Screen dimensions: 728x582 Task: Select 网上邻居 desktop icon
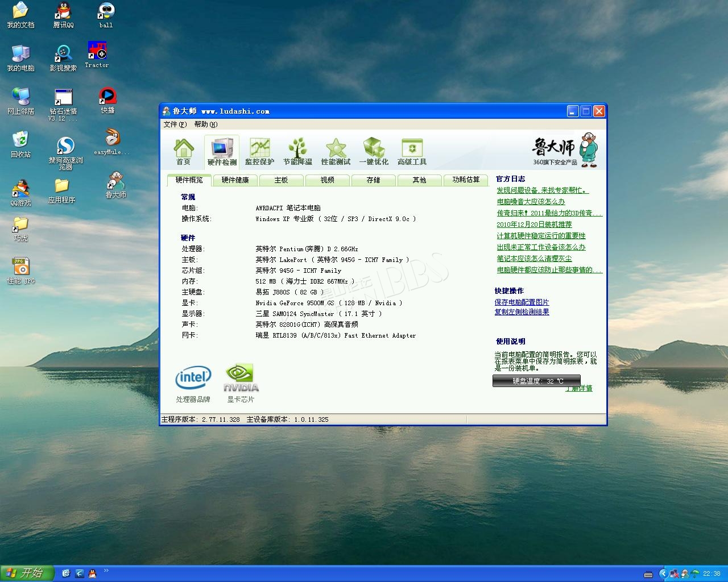[20, 101]
